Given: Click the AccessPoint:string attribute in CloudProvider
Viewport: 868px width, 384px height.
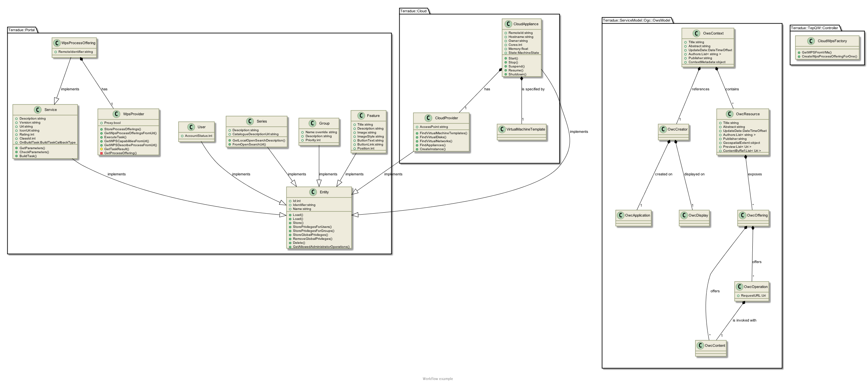Looking at the screenshot, I should (434, 127).
